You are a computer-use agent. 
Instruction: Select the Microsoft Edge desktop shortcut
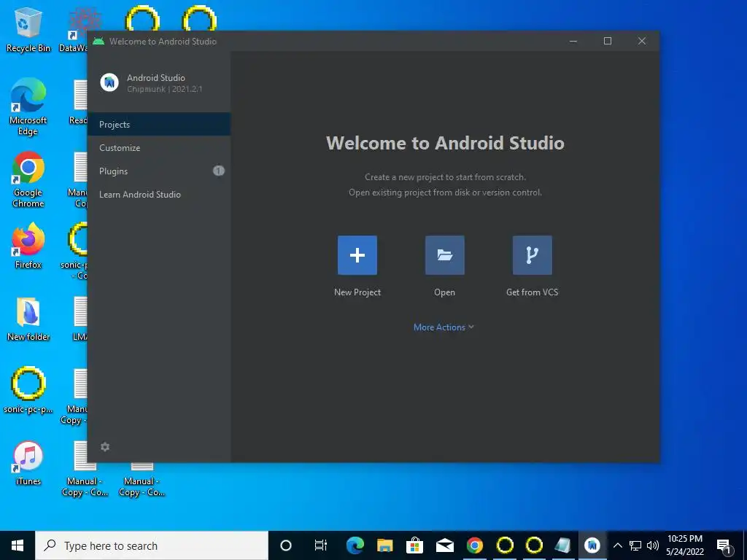point(28,108)
